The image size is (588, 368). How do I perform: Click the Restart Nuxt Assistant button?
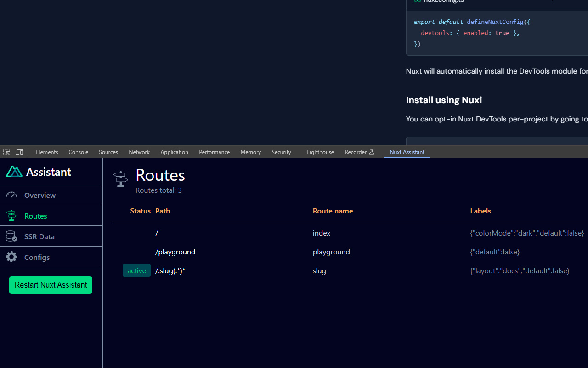tap(51, 285)
